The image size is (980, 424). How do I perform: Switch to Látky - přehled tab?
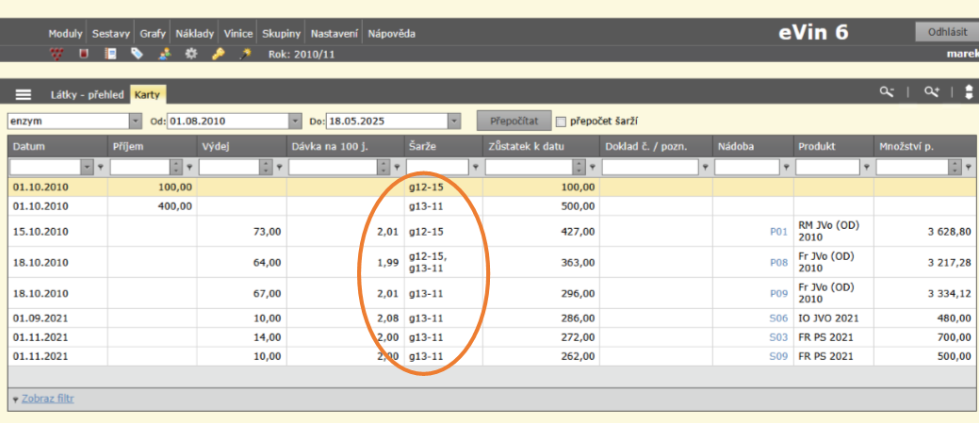tap(87, 95)
